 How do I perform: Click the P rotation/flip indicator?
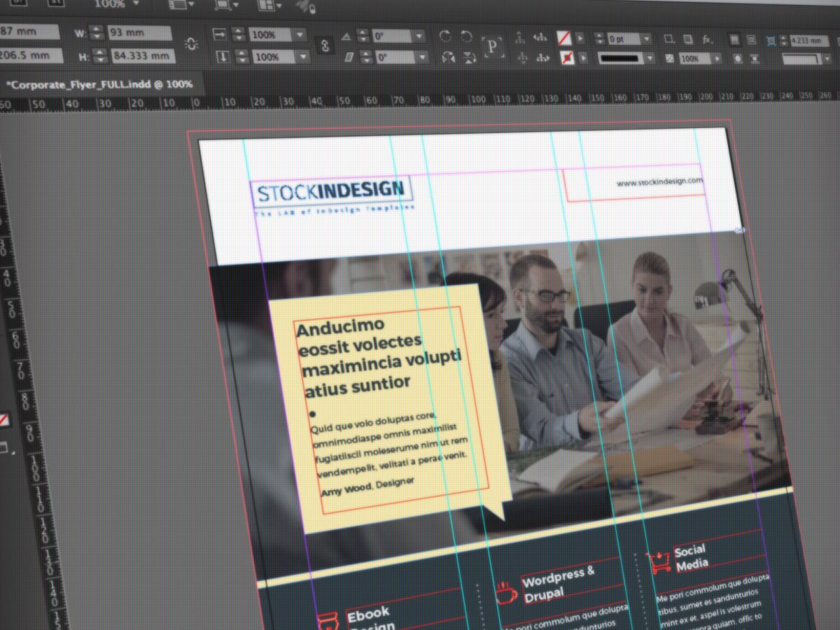click(493, 48)
